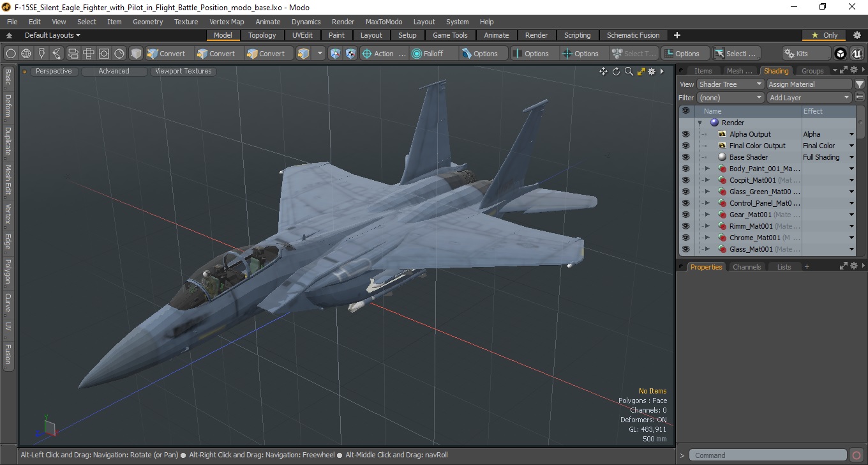Click the loop slice tool icon
The width and height of the screenshot is (868, 465).
pos(73,54)
